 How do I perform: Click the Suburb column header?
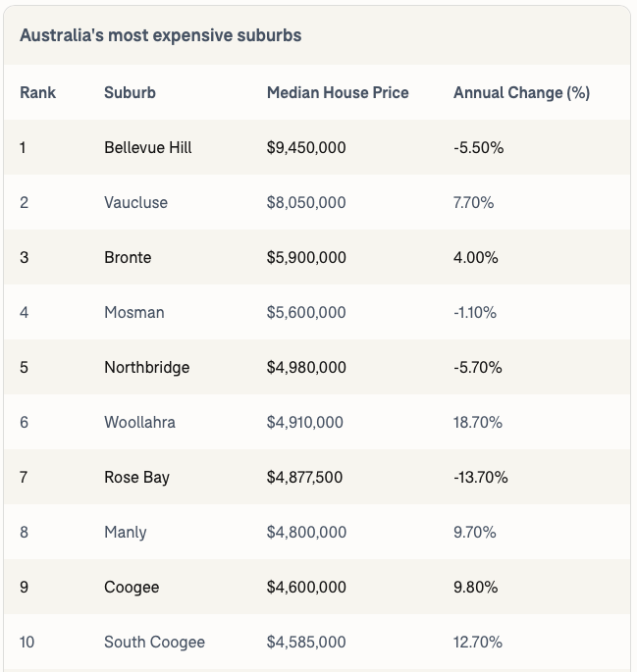130,93
